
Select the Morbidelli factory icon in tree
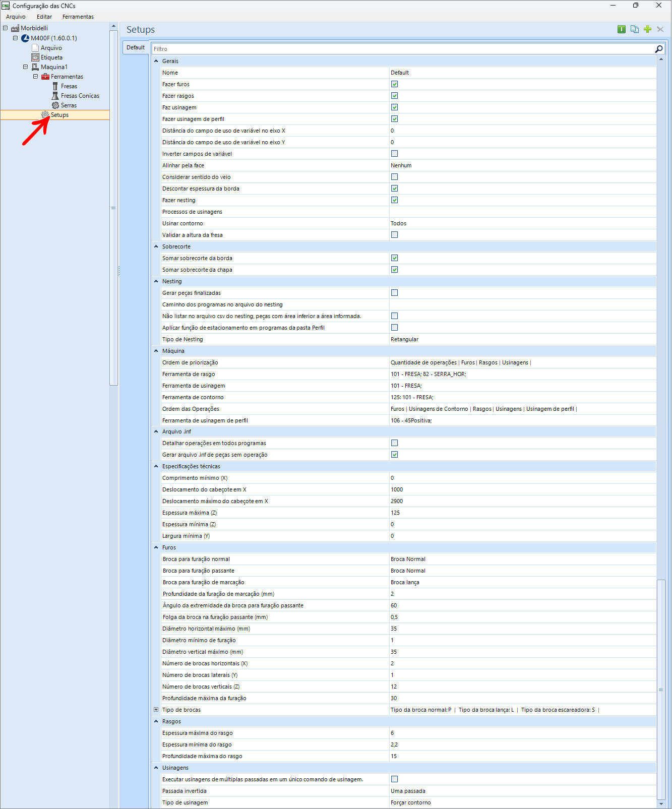(15, 28)
